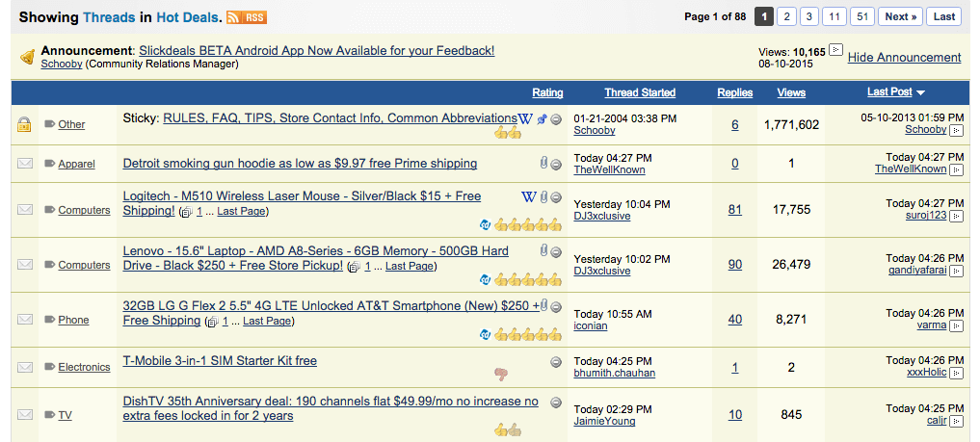Jump to page 51

(862, 17)
